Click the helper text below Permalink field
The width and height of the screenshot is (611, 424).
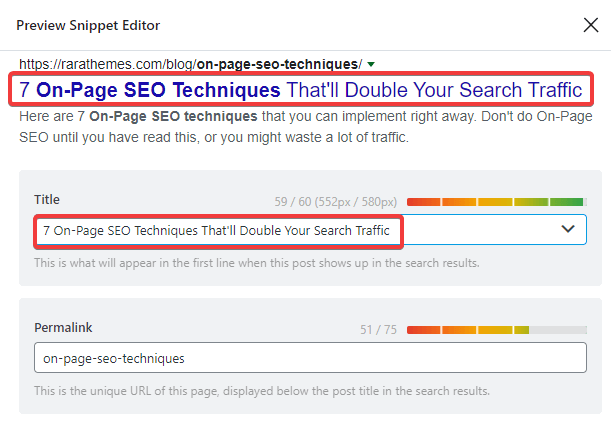pyautogui.click(x=262, y=390)
